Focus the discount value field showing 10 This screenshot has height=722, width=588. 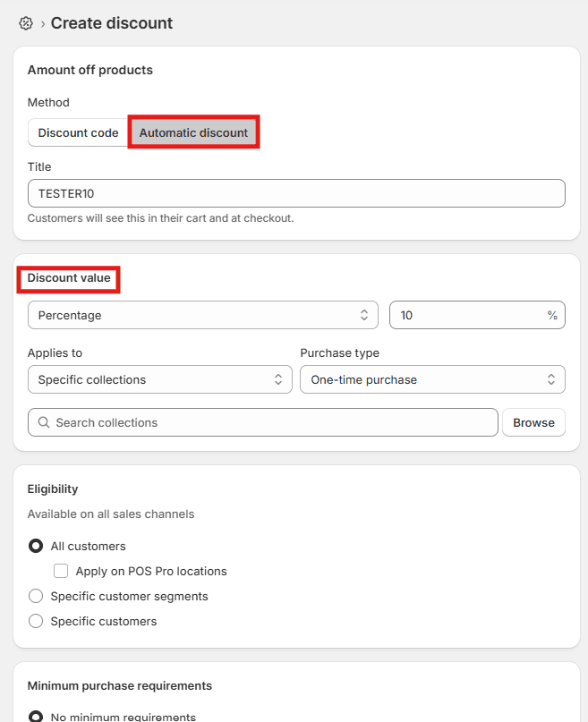[x=465, y=315]
